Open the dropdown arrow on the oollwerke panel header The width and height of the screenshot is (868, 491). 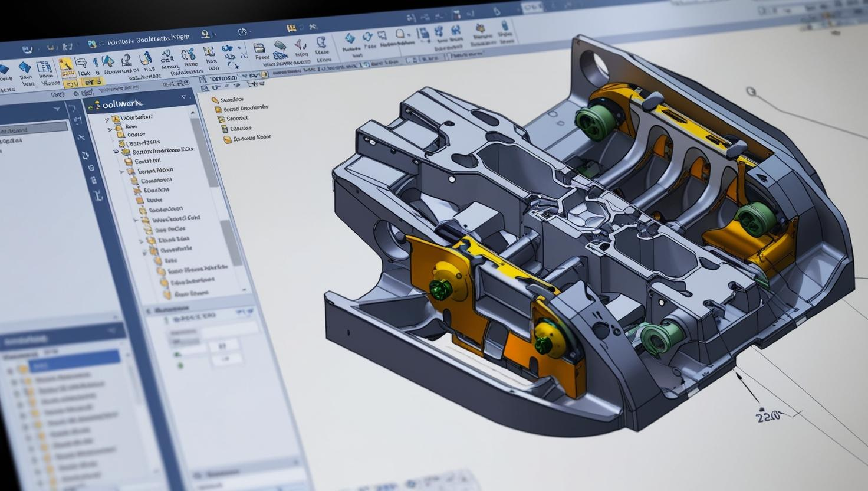tap(183, 97)
